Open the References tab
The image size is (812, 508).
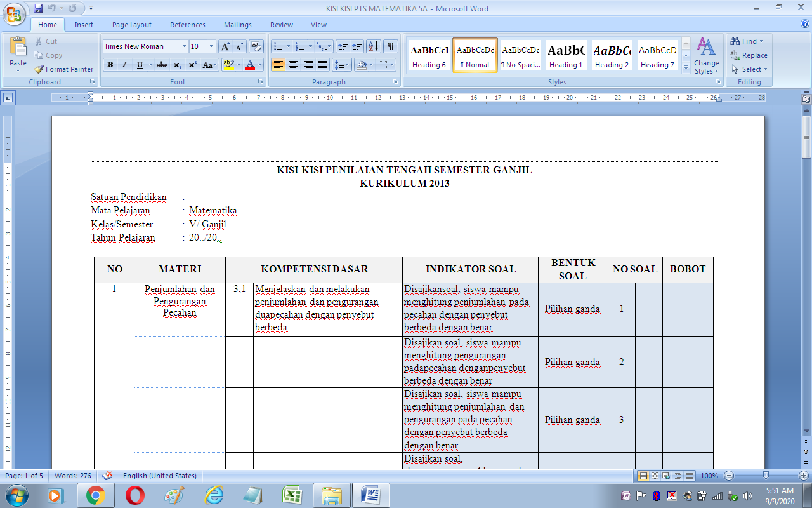(188, 25)
